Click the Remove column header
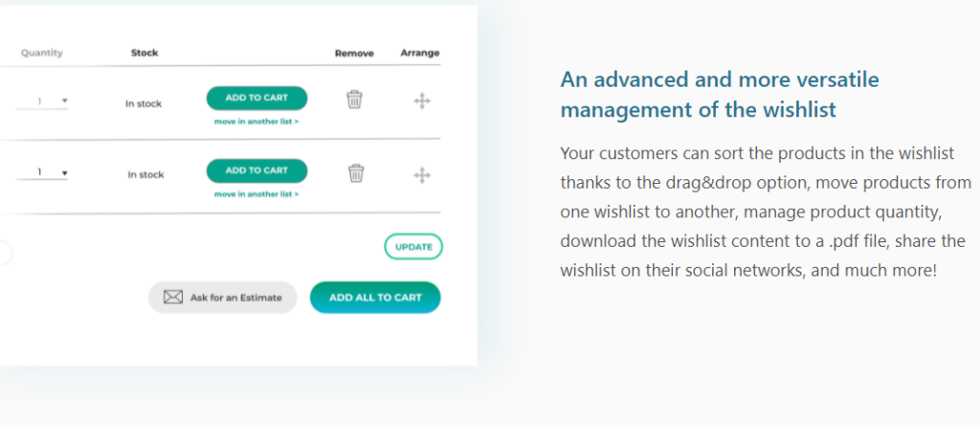Image resolution: width=980 pixels, height=427 pixels. pyautogui.click(x=354, y=54)
